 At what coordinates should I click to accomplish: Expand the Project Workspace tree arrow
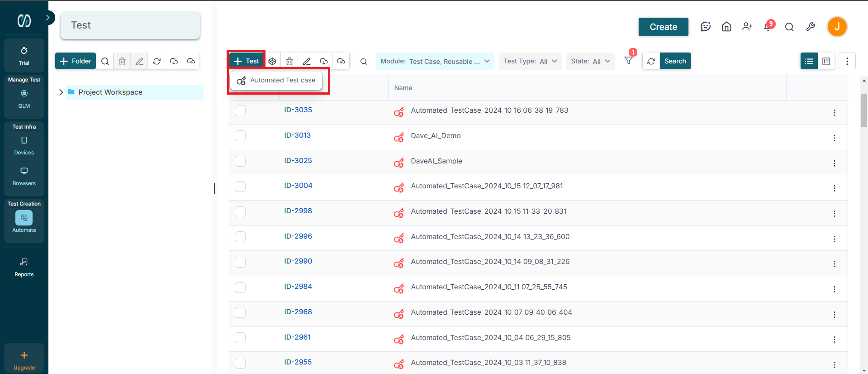point(61,92)
